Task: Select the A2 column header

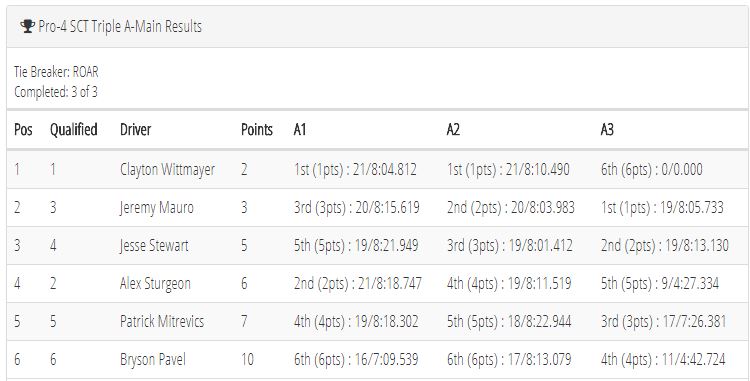Action: point(453,130)
